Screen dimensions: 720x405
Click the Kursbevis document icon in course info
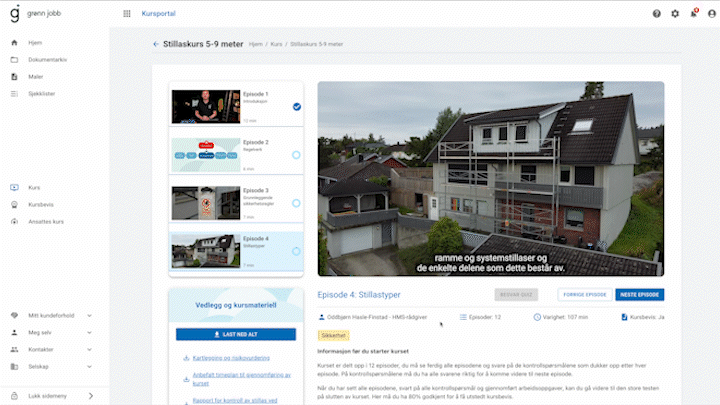click(624, 317)
